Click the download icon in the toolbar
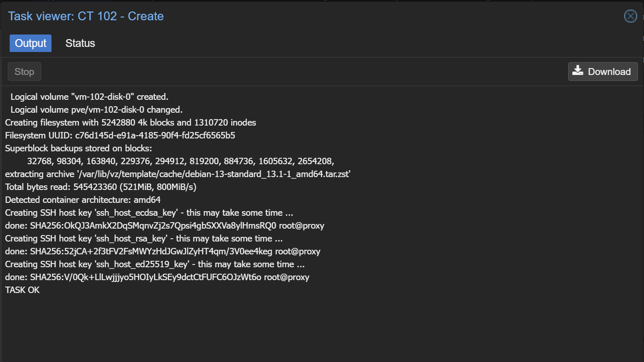Viewport: 644px width, 362px height. [578, 71]
